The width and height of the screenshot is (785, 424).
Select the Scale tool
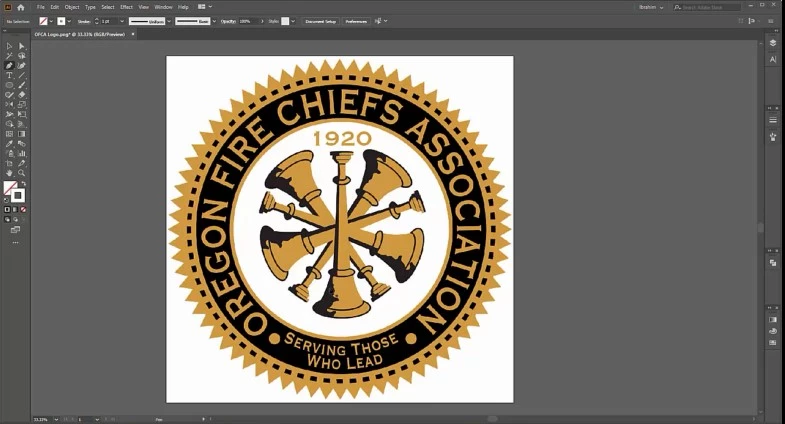pos(22,105)
